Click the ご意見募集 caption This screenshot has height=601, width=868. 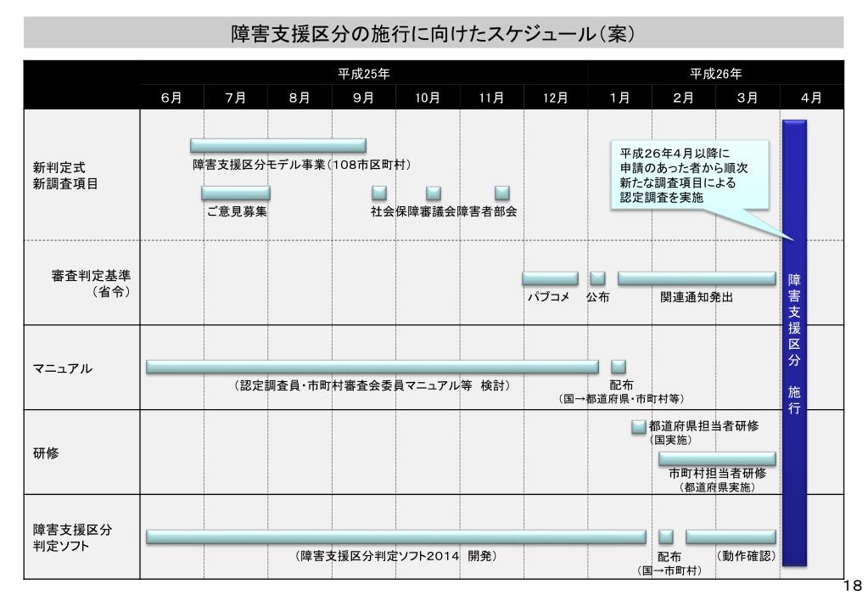coord(237,211)
